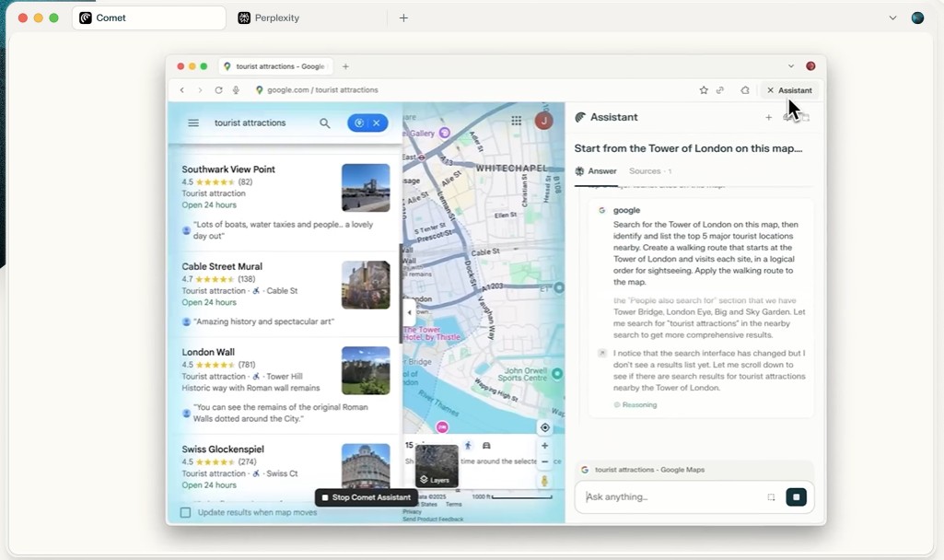
Task: Open the extensions icon in toolbar
Action: tap(745, 89)
